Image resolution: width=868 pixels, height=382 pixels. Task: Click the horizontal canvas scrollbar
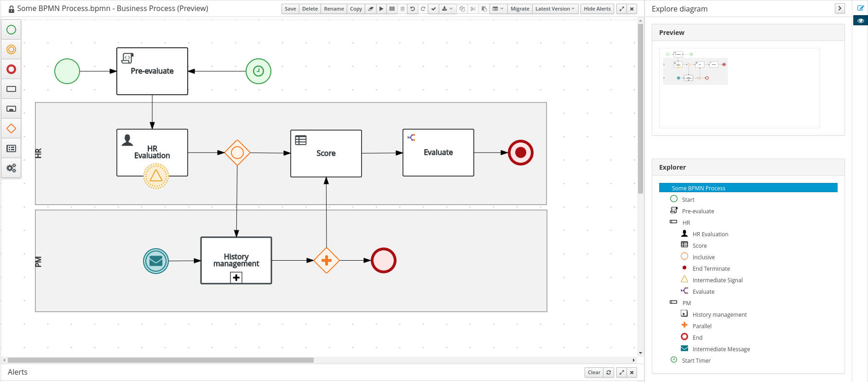point(161,360)
